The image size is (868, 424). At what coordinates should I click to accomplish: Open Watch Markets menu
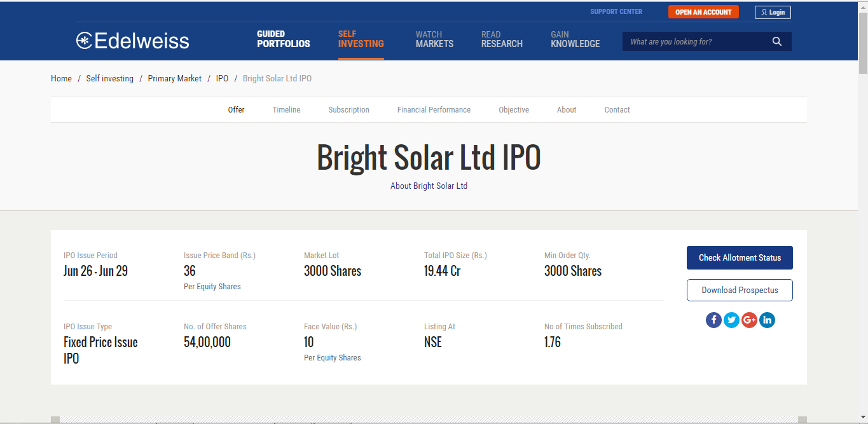[434, 39]
